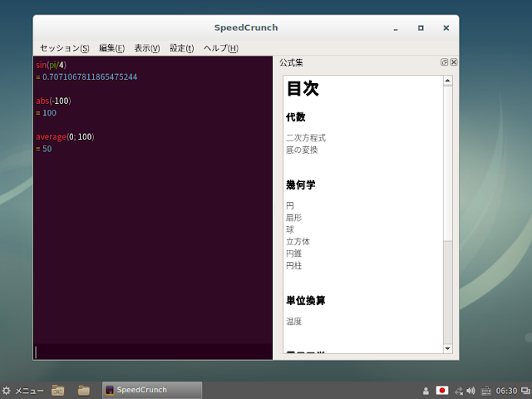Click the 目次 heading
This screenshot has height=399, width=532.
[303, 89]
